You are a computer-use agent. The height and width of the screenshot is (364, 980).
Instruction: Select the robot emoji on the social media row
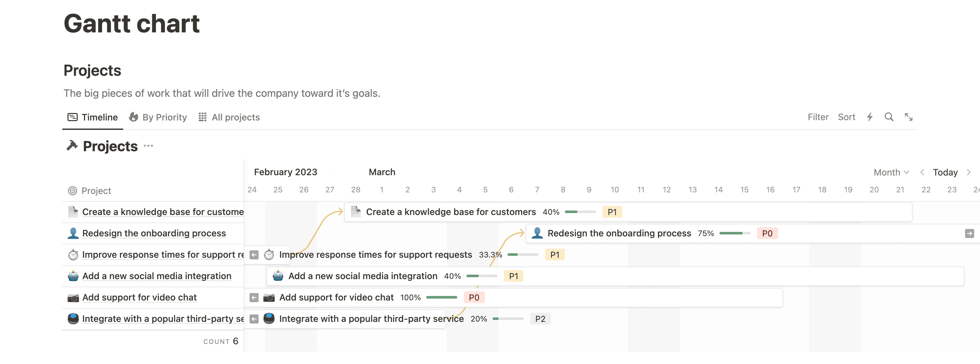tap(278, 276)
